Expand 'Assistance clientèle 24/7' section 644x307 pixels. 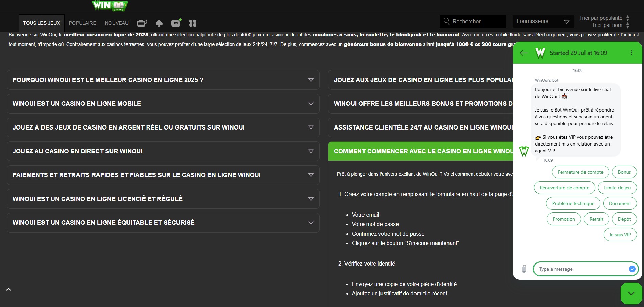click(x=421, y=127)
